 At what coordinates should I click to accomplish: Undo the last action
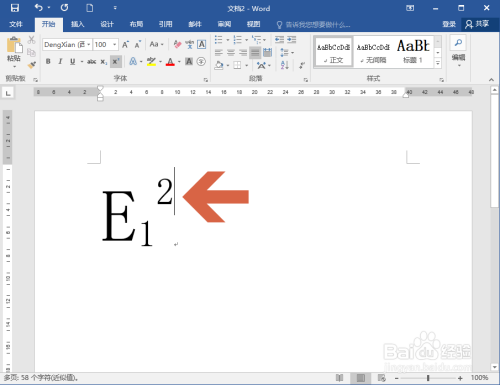[39, 8]
